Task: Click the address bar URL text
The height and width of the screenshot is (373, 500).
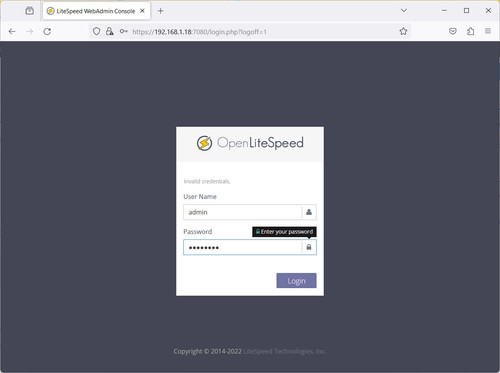Action: [199, 32]
